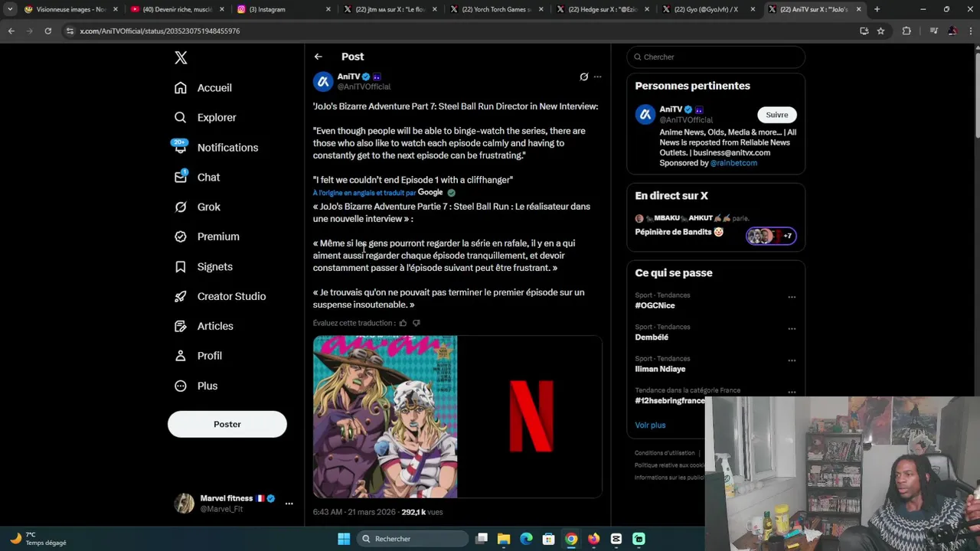
Task: Open Chrome three-dot menu
Action: click(x=971, y=31)
